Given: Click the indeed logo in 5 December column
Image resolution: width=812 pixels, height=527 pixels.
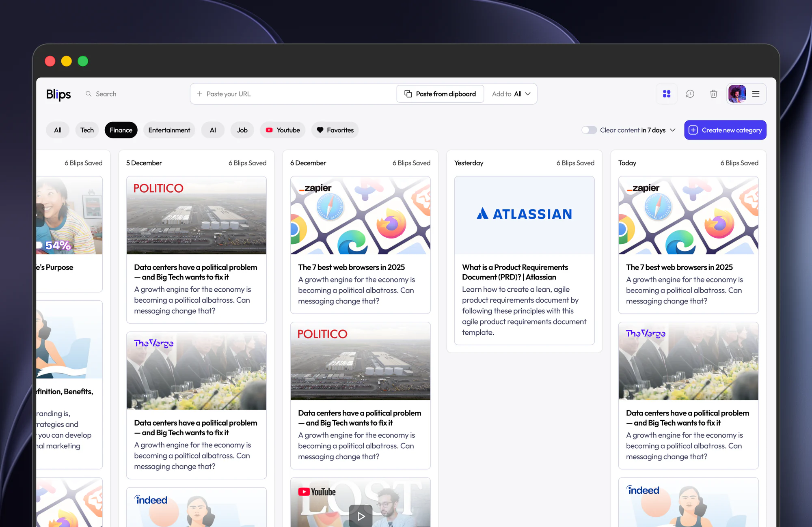Looking at the screenshot, I should pos(151,500).
